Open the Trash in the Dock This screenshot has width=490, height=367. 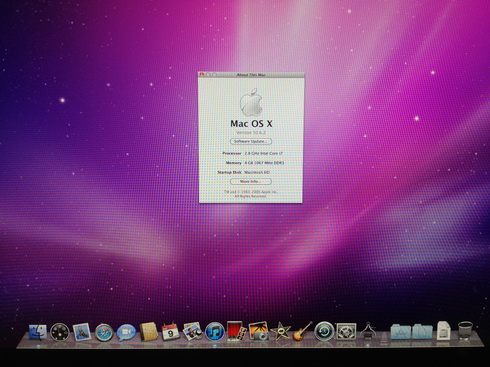coord(465,331)
